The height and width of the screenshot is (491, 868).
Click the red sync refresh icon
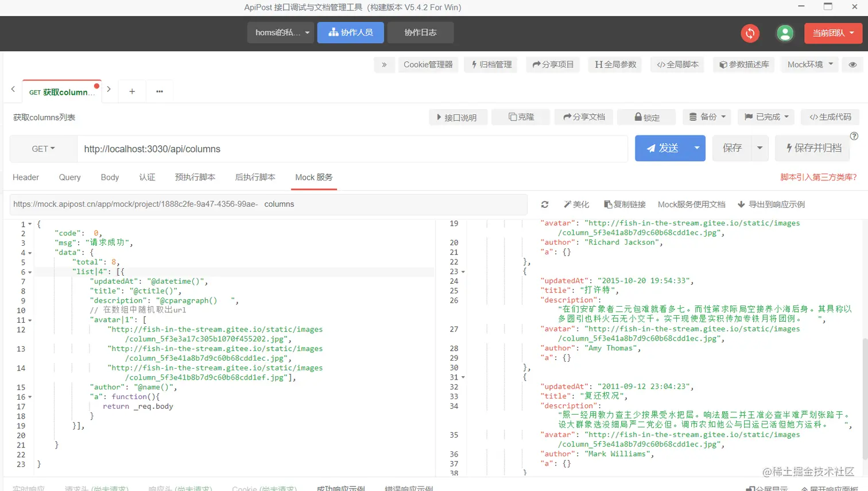(x=750, y=33)
